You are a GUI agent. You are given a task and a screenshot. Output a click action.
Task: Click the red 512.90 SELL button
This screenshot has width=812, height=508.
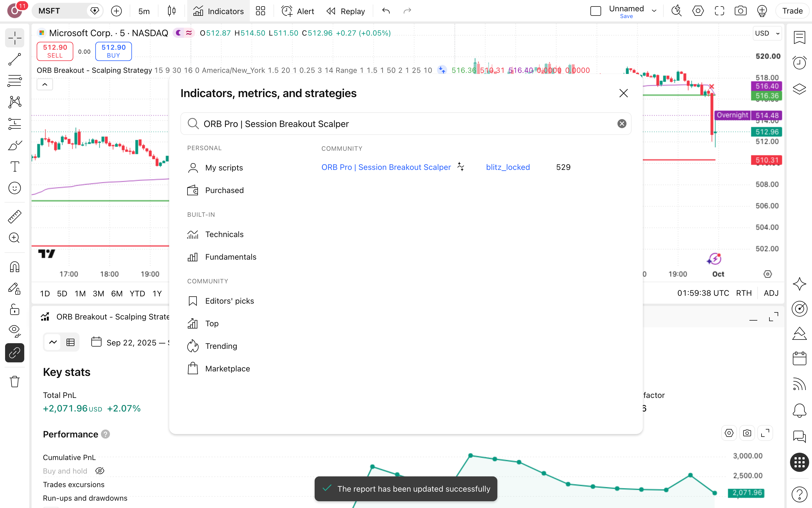(55, 51)
